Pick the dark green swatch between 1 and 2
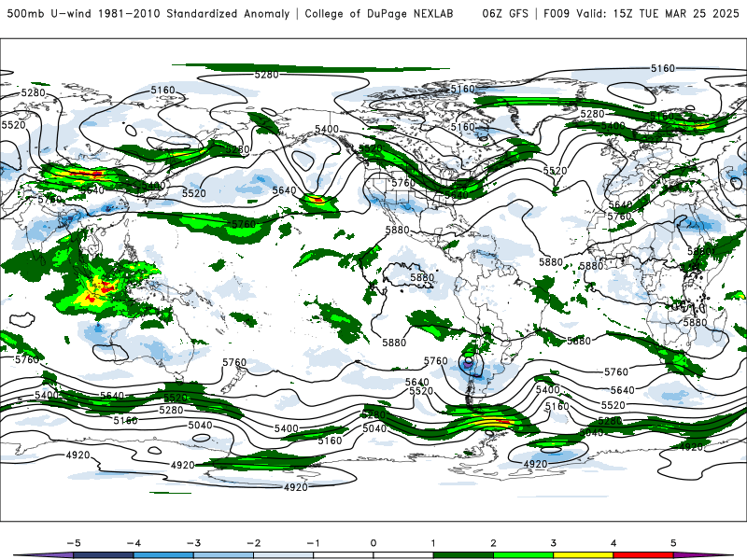The width and height of the screenshot is (747, 560). (x=463, y=555)
